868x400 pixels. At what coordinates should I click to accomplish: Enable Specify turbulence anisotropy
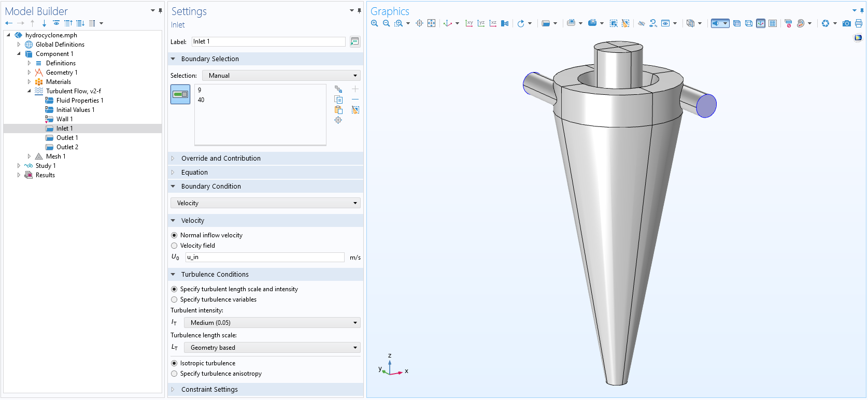[174, 374]
